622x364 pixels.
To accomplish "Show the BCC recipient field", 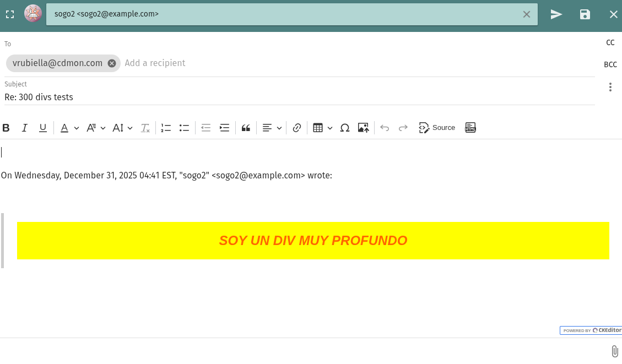I will [x=610, y=64].
